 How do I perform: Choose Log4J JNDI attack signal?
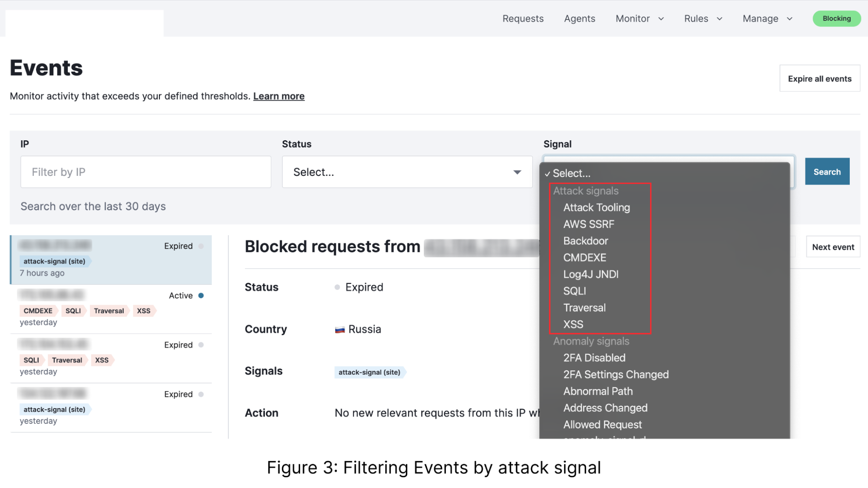[591, 274]
